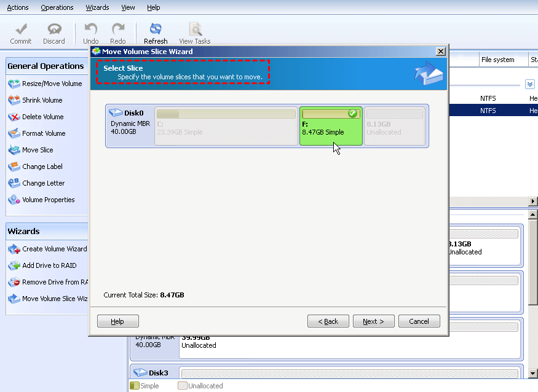Click the Refresh toolbar icon
The height and width of the screenshot is (392, 538).
[156, 29]
